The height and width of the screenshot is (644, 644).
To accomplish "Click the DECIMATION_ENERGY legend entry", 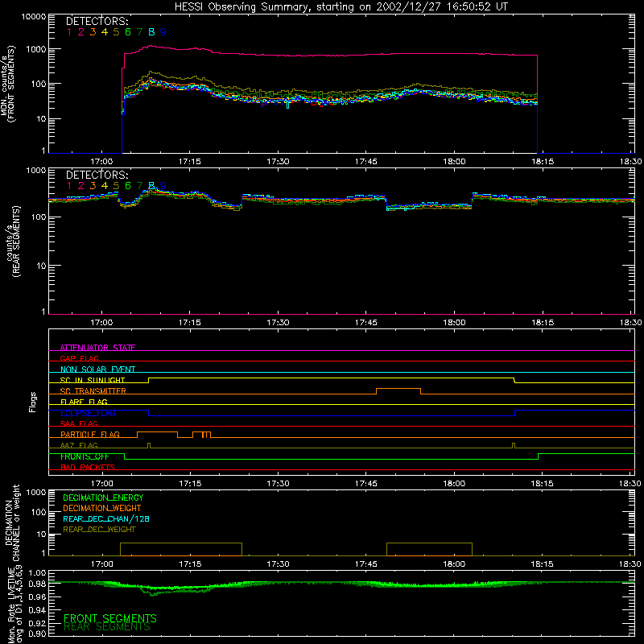I will (x=103, y=497).
